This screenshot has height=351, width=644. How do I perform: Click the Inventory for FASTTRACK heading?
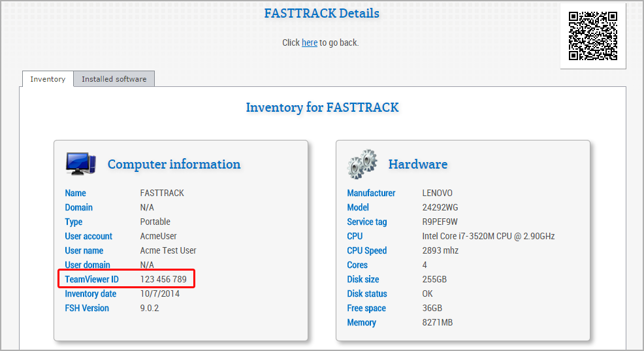322,107
